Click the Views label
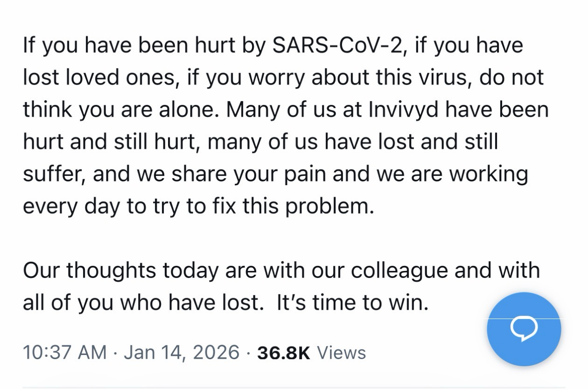Viewport: 588px width, 389px height. point(341,353)
